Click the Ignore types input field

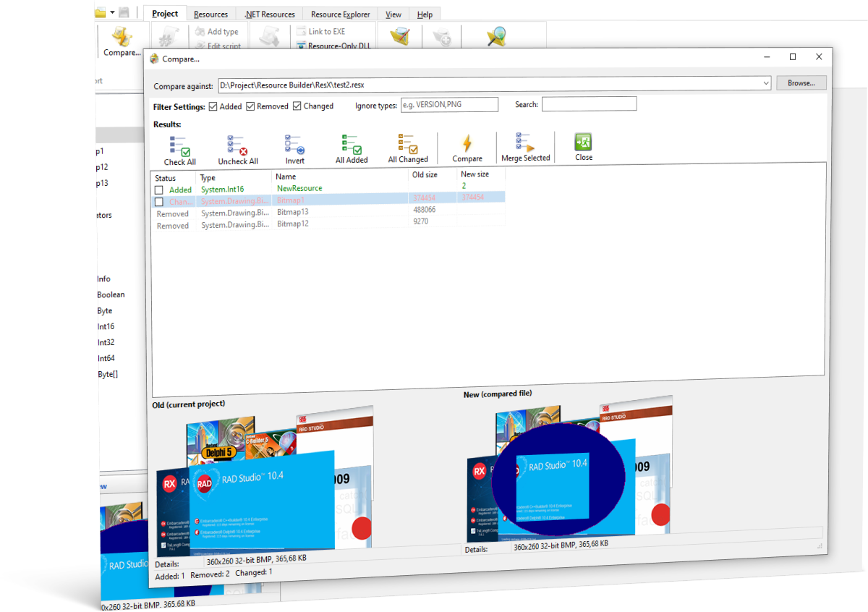tap(449, 105)
